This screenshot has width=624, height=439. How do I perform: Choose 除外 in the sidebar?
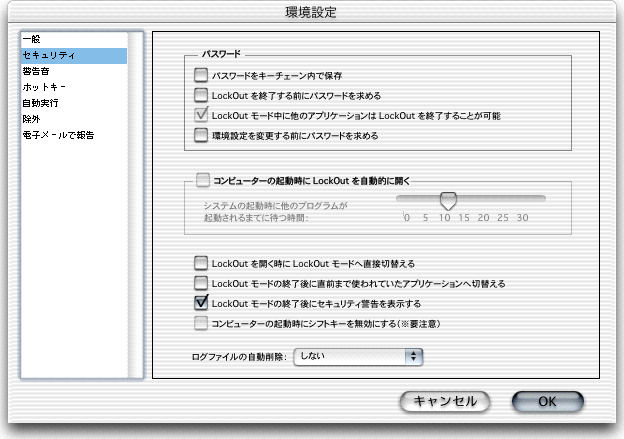click(x=74, y=119)
